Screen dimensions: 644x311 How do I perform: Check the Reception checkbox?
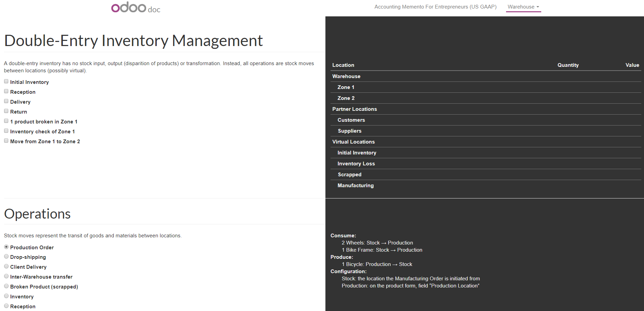pyautogui.click(x=6, y=91)
